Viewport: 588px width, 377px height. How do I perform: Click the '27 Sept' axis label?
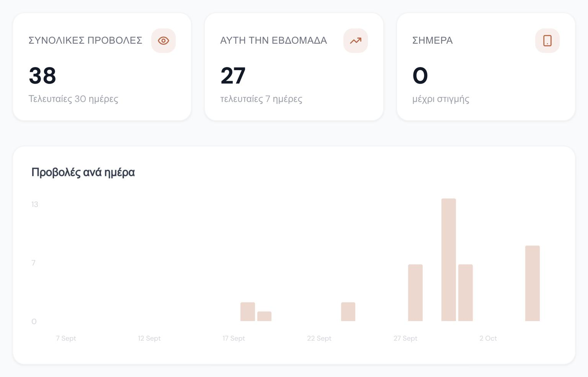[405, 338]
